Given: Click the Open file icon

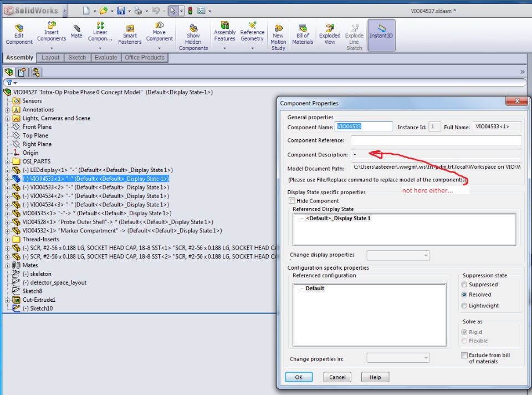Looking at the screenshot, I should point(104,11).
